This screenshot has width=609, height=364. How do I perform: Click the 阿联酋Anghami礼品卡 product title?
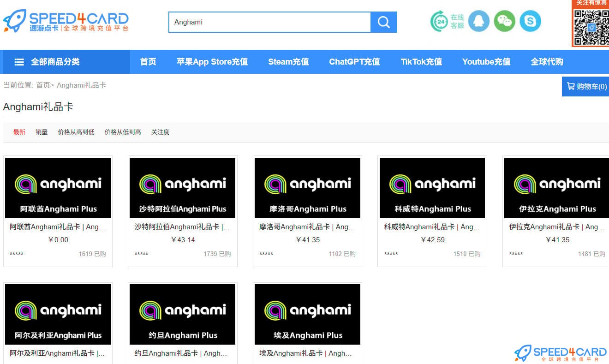[58, 227]
